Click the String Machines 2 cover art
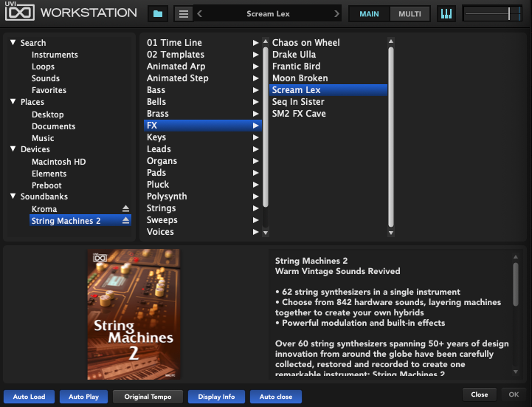This screenshot has width=532, height=407. coord(134,314)
